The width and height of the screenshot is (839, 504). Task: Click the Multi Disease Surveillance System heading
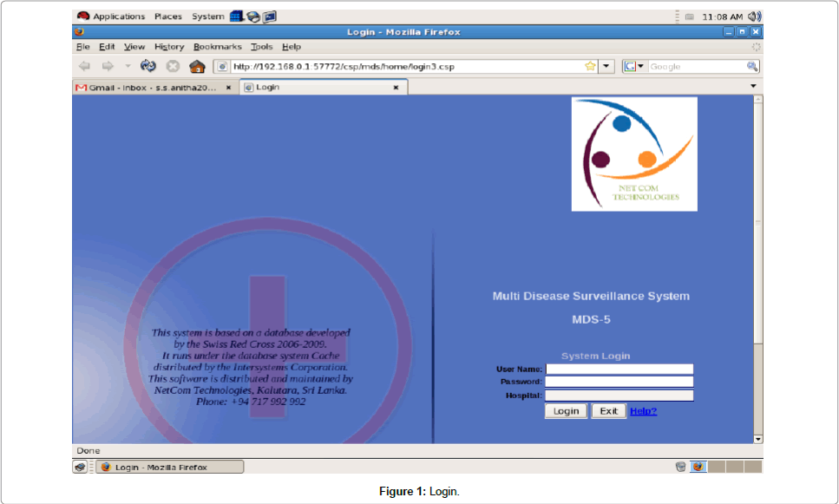pyautogui.click(x=591, y=296)
